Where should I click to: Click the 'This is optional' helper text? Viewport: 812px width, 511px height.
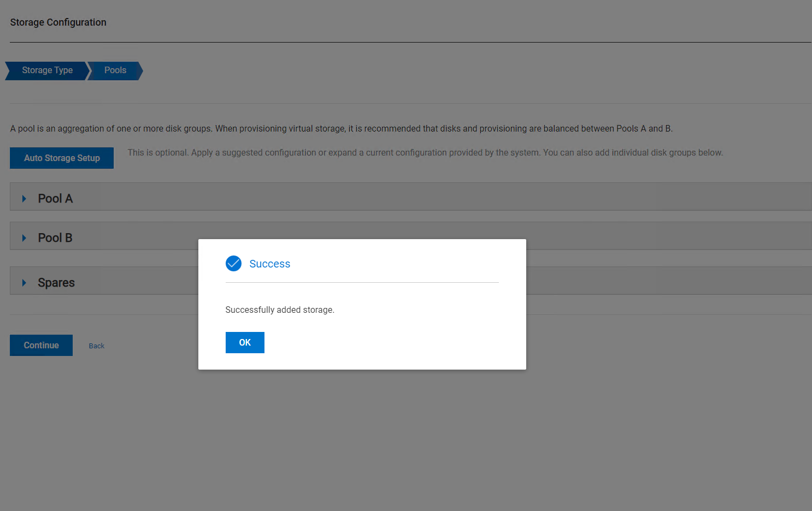425,153
